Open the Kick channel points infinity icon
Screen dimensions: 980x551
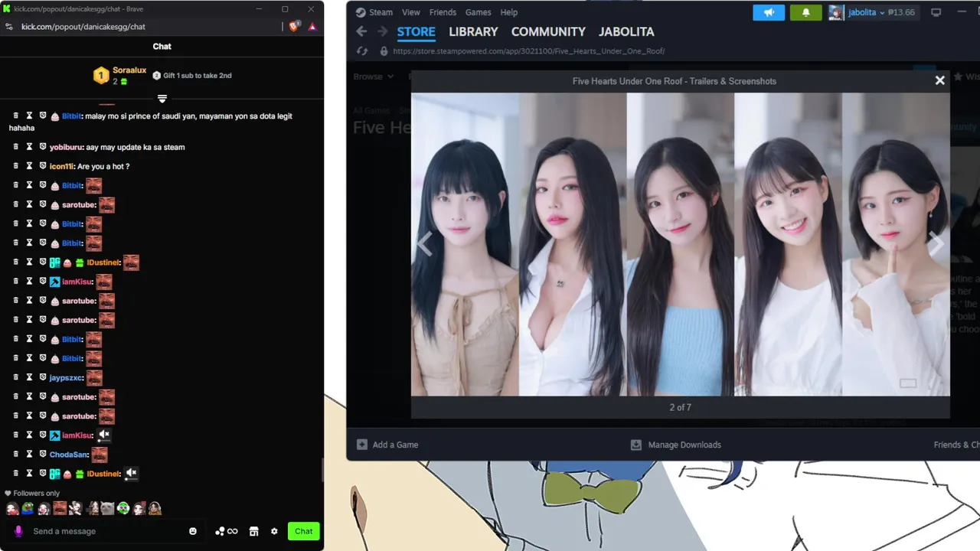(x=227, y=531)
